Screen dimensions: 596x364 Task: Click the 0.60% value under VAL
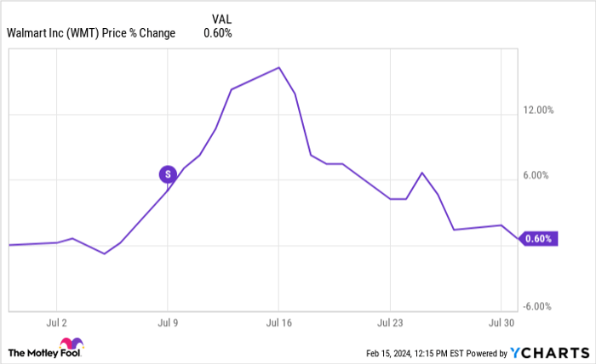217,33
